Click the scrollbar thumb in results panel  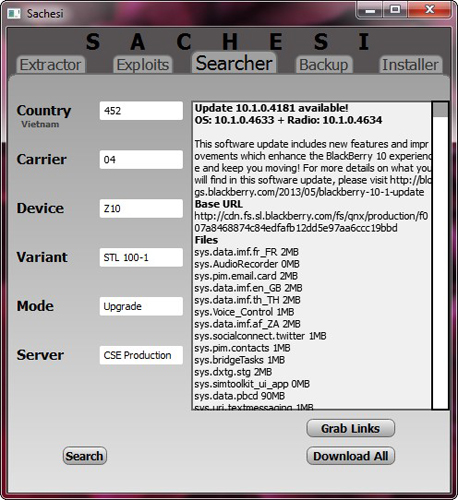[440, 110]
